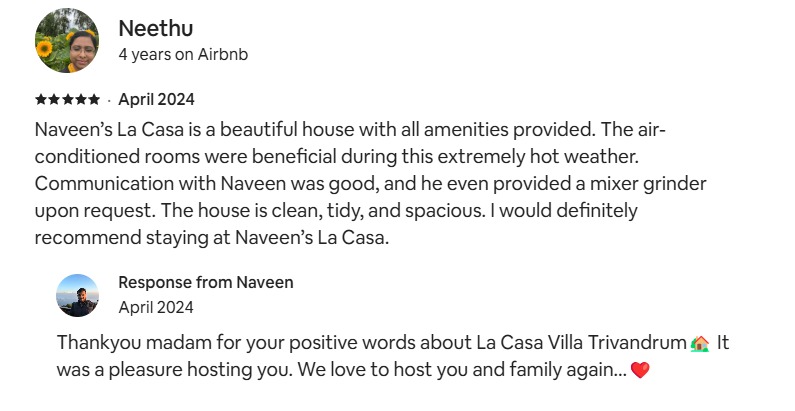Click the fourth rating star
Image resolution: width=795 pixels, height=411 pixels.
tap(81, 99)
